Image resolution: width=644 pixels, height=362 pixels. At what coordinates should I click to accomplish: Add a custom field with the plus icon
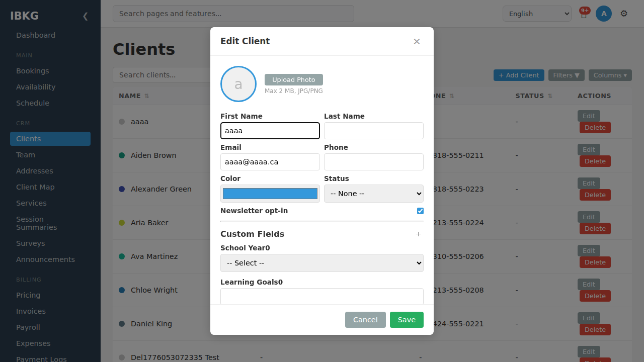(x=418, y=234)
